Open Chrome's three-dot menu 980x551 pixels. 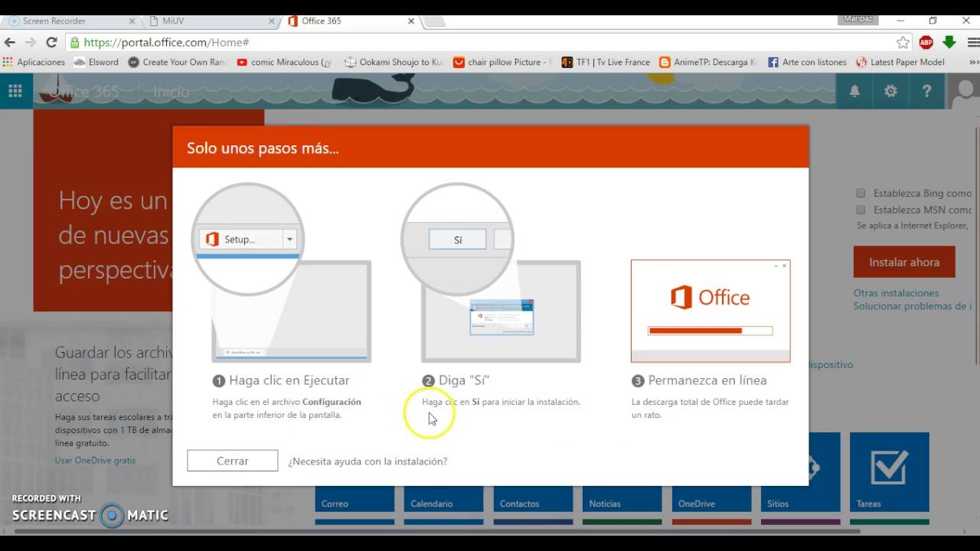click(972, 42)
